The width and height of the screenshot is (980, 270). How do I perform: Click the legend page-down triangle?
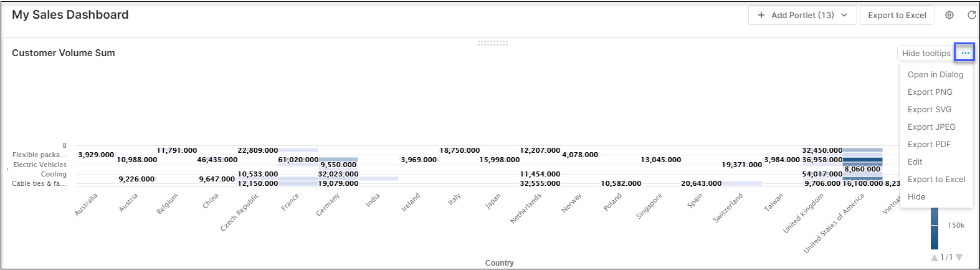959,257
